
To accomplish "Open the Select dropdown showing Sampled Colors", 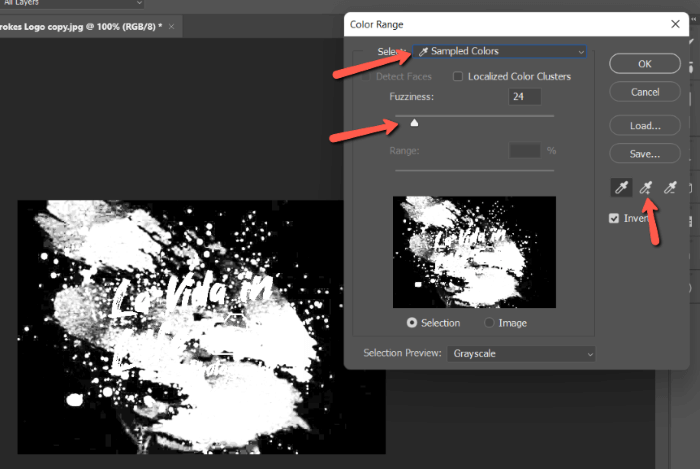I will 499,51.
